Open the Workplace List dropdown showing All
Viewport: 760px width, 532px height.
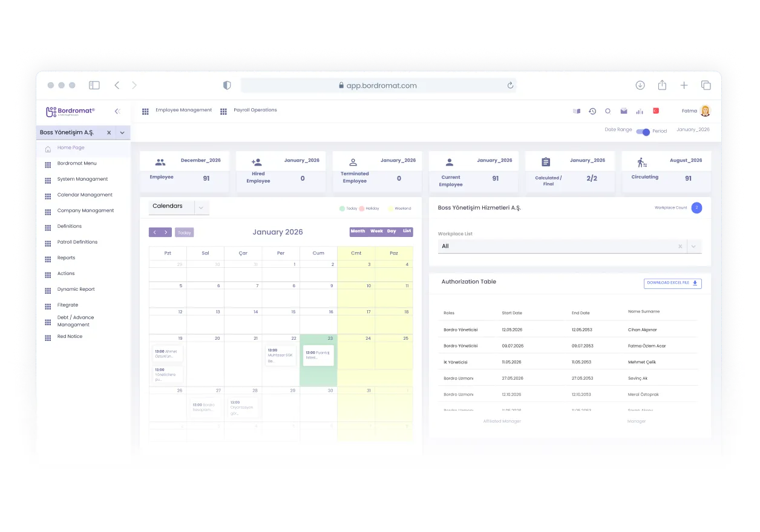693,246
